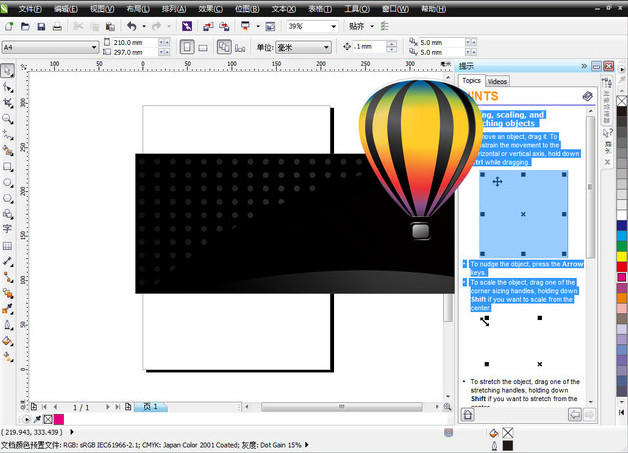Select the 页 1 page tab
The height and width of the screenshot is (453, 628).
click(x=150, y=407)
